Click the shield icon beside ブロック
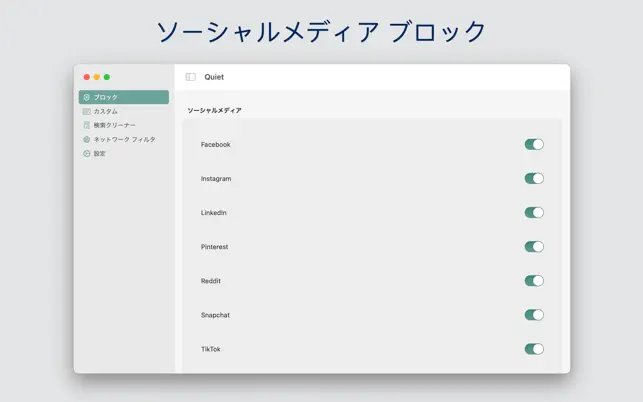 (87, 98)
